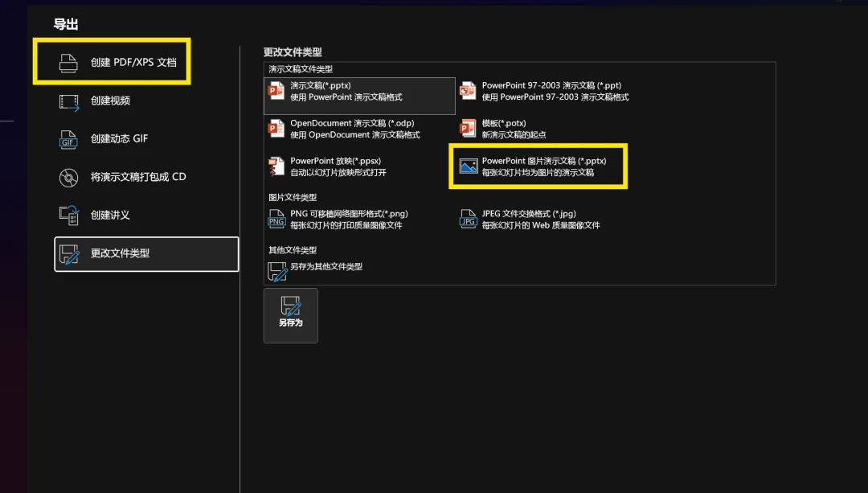Click the 其他文件类型 section label
The width and height of the screenshot is (868, 493).
(x=293, y=250)
